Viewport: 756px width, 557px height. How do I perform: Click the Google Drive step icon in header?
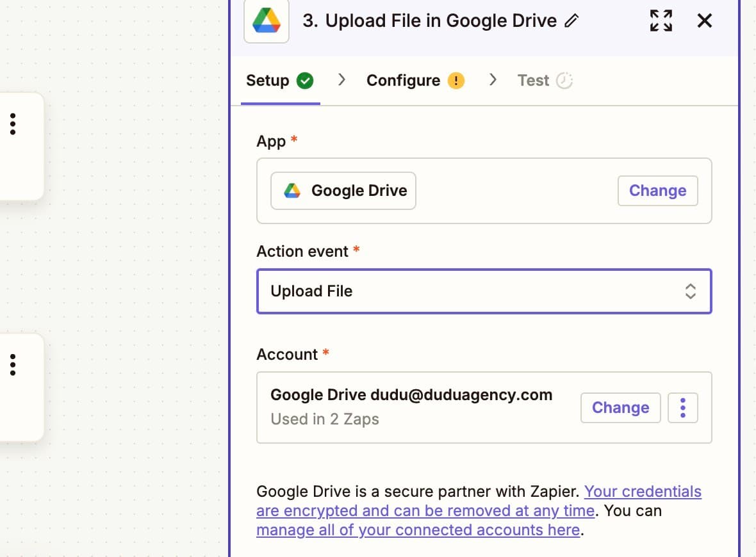click(x=266, y=20)
